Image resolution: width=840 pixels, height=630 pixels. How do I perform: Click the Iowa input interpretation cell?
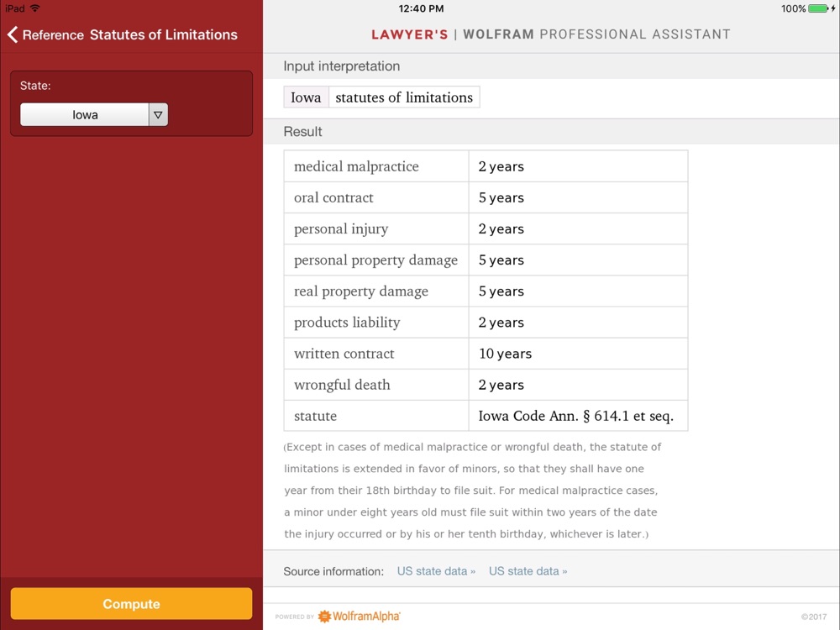point(306,97)
